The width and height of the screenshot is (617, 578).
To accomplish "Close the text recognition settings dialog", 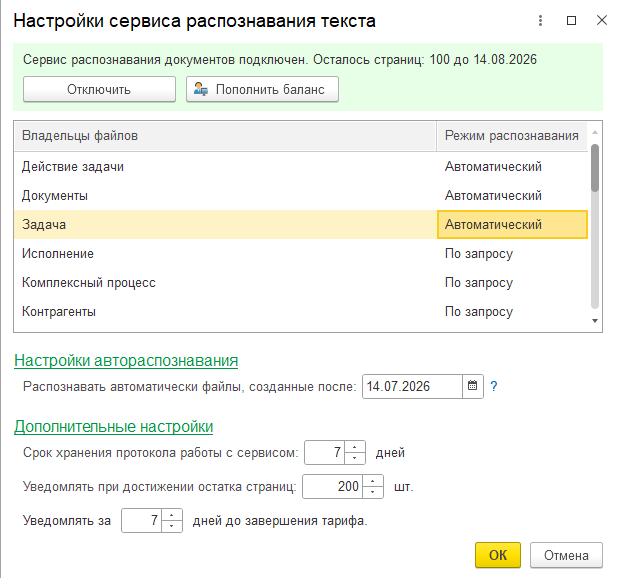I will coord(602,20).
